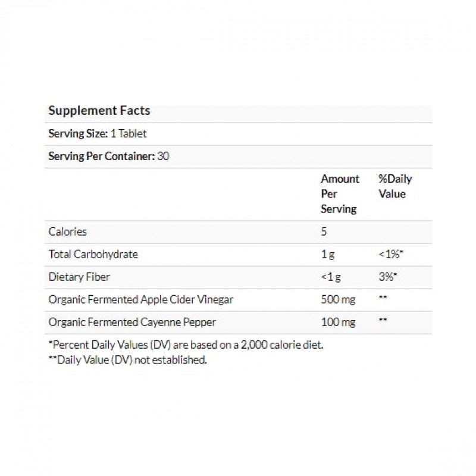
Task: Select the Dietary Fiber <1 g amount
Action: pos(330,277)
